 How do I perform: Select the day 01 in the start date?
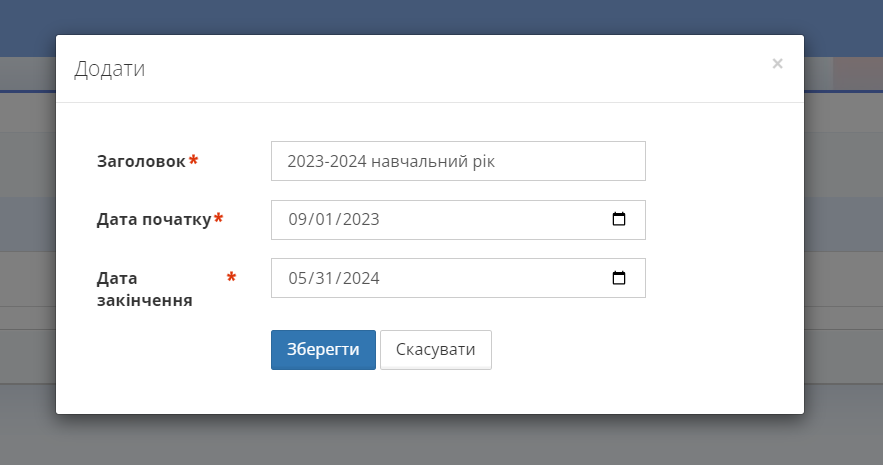323,220
